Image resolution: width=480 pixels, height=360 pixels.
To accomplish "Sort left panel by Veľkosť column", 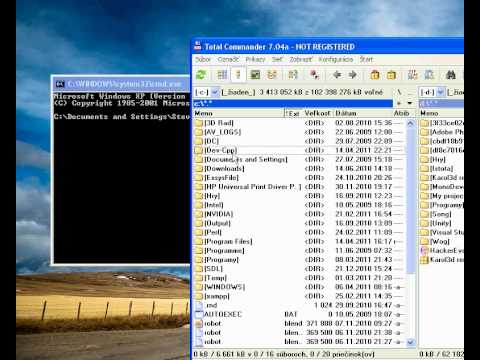I will [x=318, y=113].
